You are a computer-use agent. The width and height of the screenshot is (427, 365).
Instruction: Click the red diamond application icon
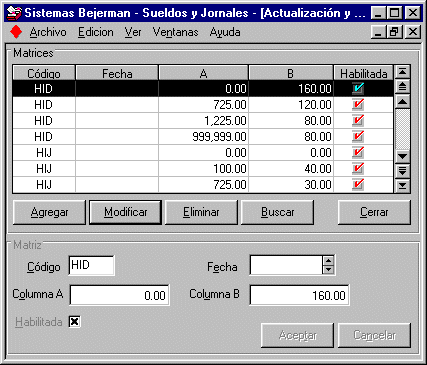(x=16, y=32)
